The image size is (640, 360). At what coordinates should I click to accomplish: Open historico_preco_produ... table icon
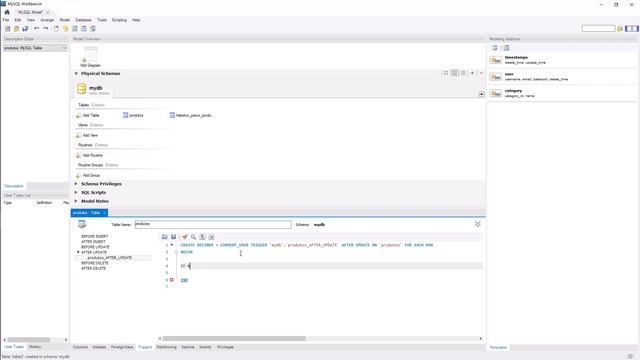point(172,116)
